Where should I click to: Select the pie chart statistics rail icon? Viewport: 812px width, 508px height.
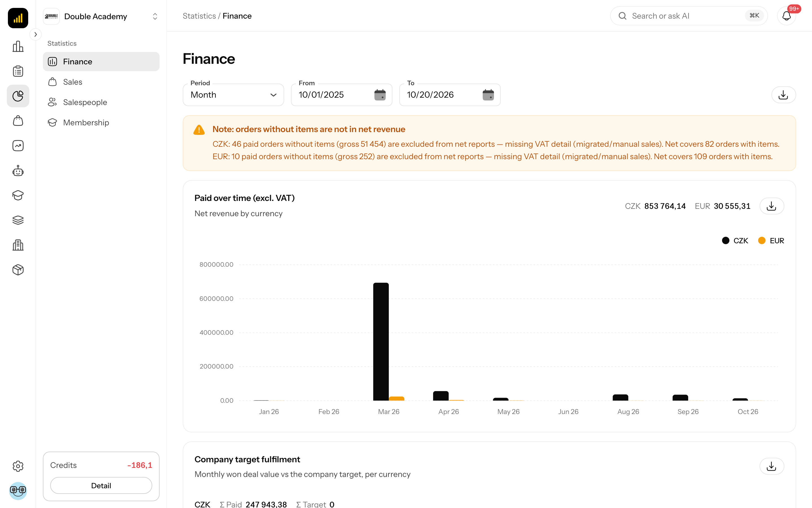coord(18,96)
